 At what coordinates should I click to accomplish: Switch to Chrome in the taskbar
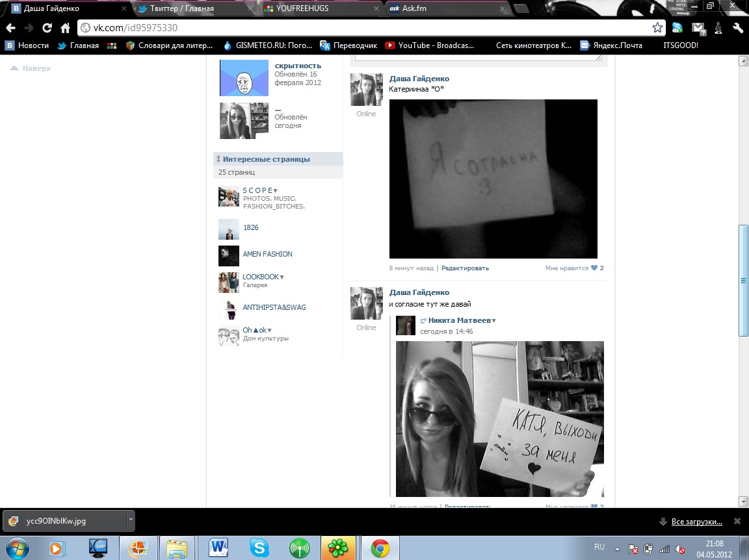tap(380, 548)
